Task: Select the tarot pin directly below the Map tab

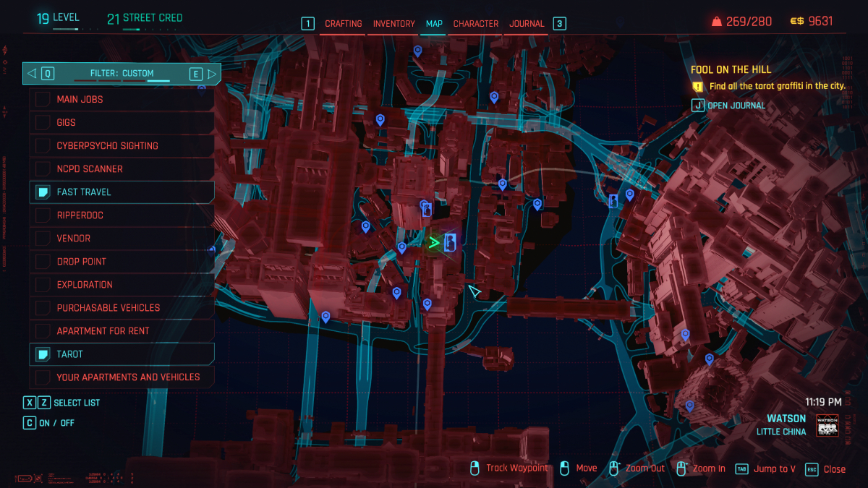Action: tap(417, 51)
